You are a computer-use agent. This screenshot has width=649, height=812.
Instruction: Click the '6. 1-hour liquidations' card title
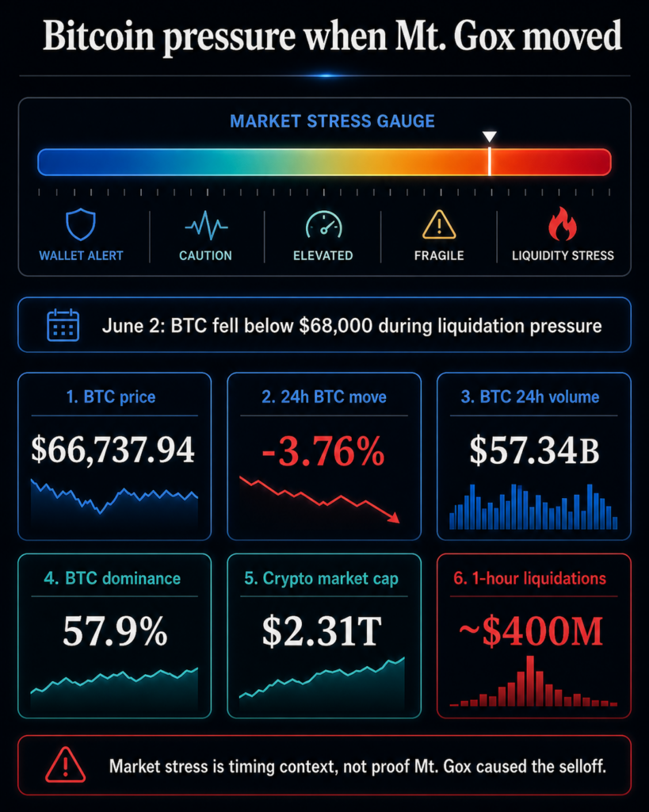pyautogui.click(x=529, y=578)
